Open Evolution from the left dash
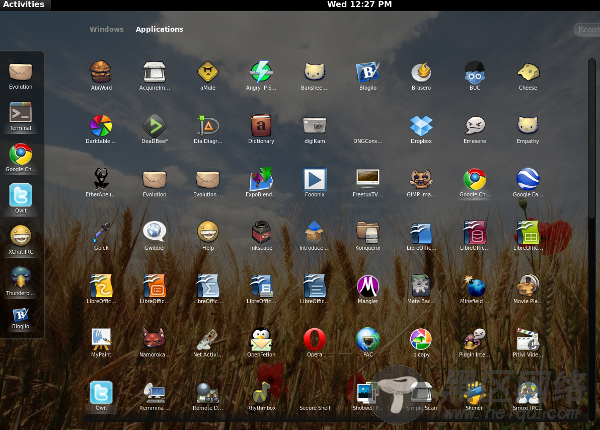Viewport: 600px width, 430px height. [x=21, y=76]
